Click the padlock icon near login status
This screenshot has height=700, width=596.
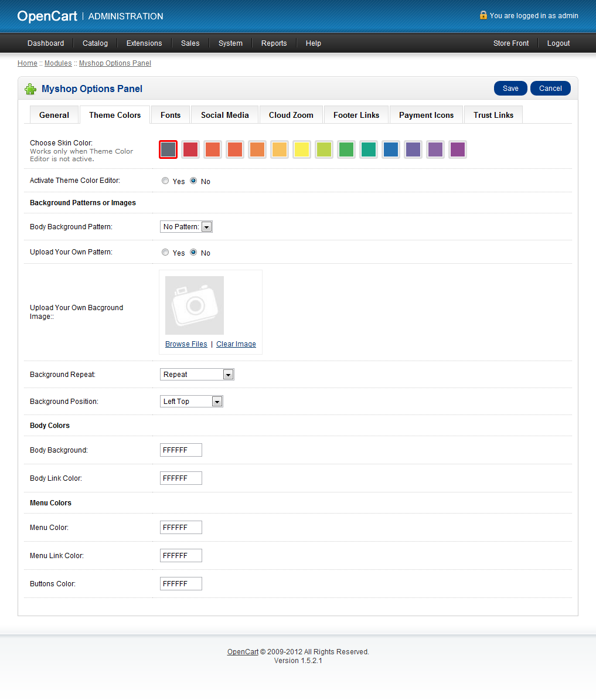(483, 15)
